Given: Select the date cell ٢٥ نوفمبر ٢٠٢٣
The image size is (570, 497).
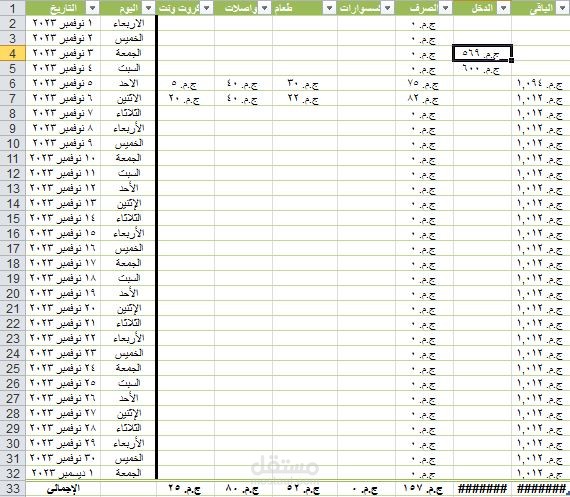Looking at the screenshot, I should click(x=63, y=383).
